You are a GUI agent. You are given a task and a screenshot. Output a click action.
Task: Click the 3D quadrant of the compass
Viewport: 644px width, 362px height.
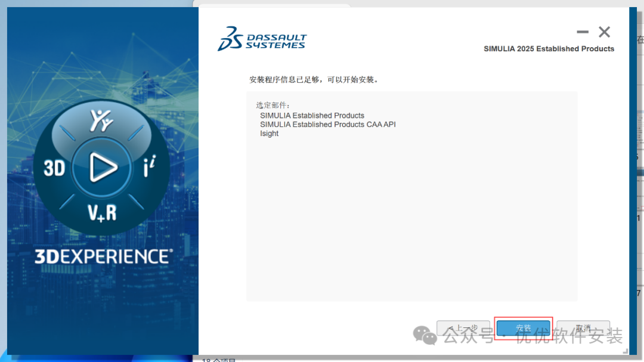(x=54, y=168)
